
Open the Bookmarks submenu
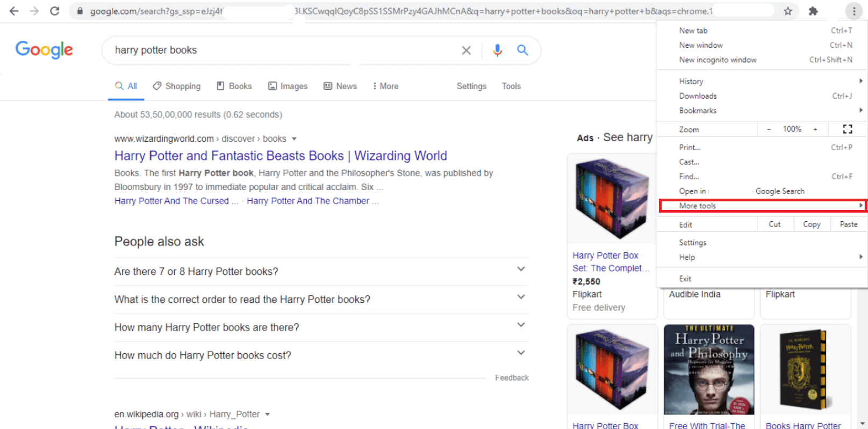click(762, 110)
